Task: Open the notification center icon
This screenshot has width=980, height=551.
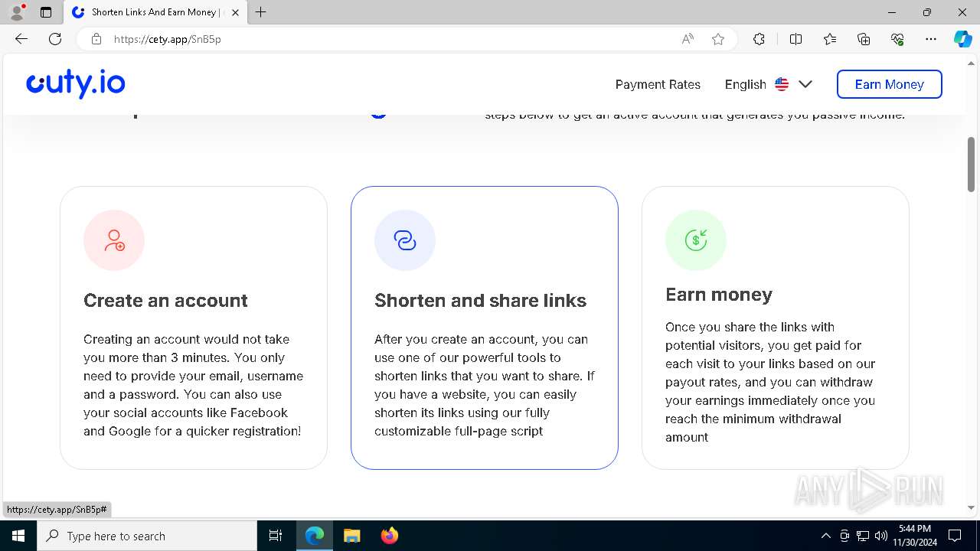Action: (955, 536)
